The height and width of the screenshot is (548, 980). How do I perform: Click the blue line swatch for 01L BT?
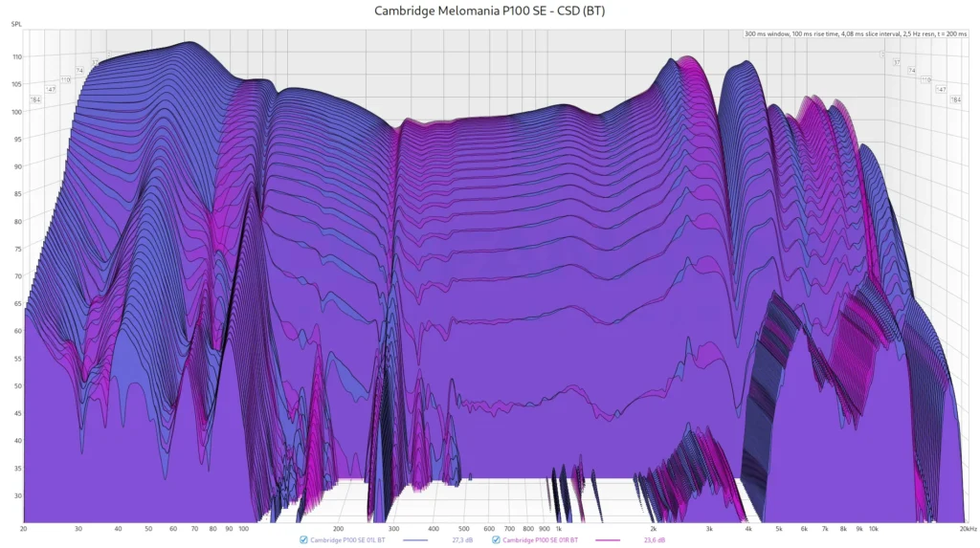click(x=415, y=540)
